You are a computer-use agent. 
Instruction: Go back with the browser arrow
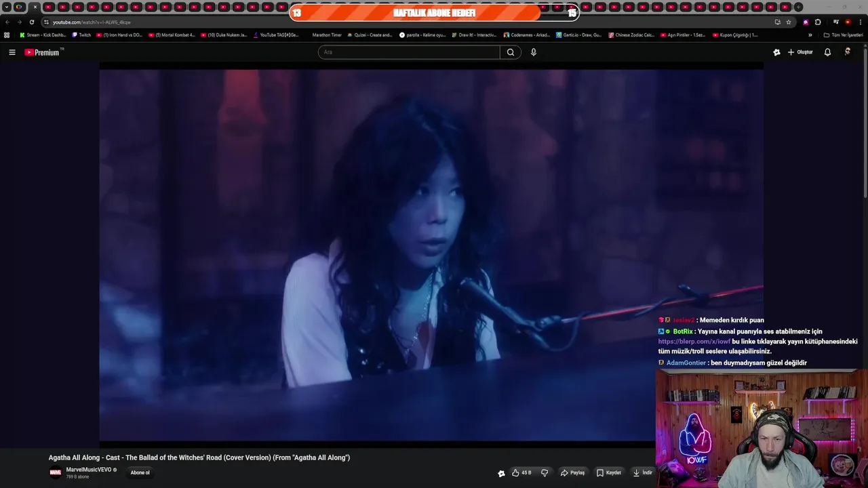(7, 22)
